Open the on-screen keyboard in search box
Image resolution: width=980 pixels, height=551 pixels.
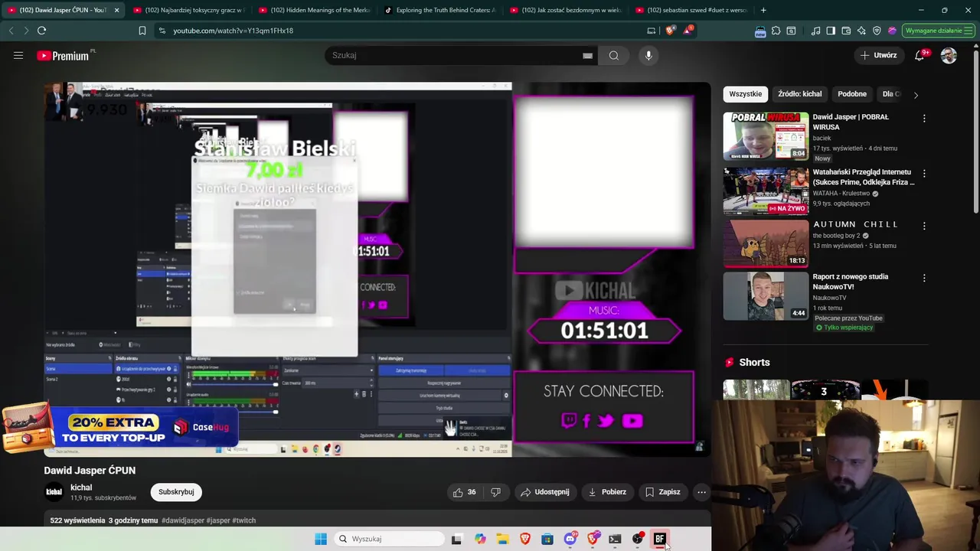click(x=587, y=55)
